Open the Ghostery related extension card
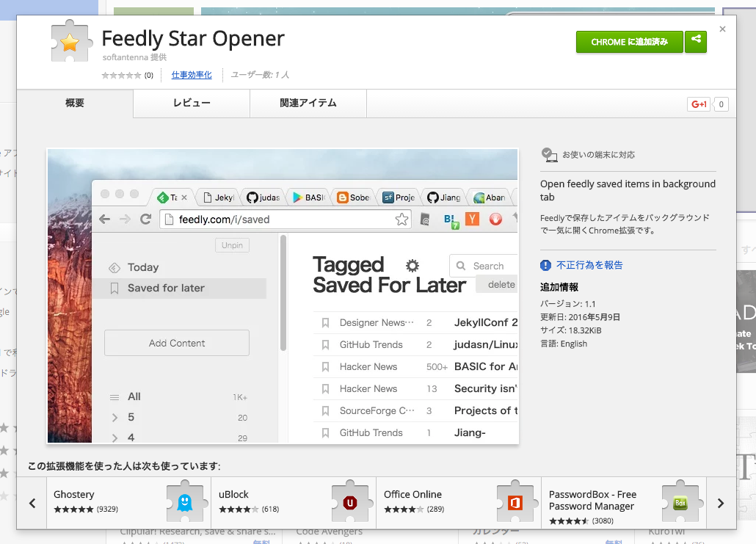This screenshot has height=544, width=756. [x=128, y=503]
